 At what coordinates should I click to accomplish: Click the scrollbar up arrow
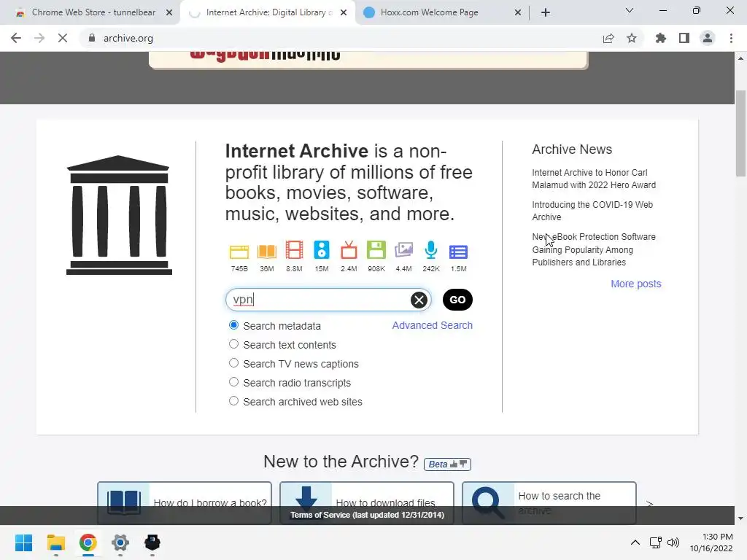[740, 58]
